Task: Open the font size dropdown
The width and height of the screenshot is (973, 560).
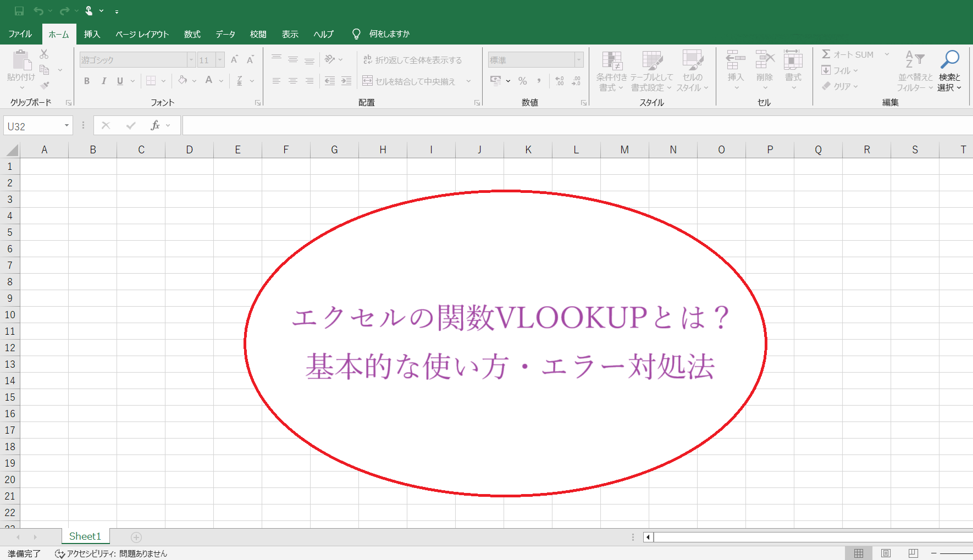Action: tap(220, 59)
